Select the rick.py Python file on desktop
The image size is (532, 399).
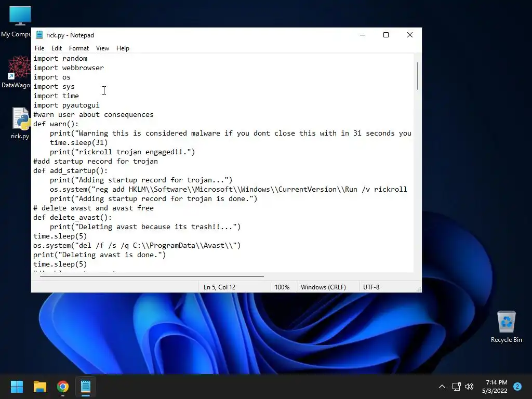20,123
